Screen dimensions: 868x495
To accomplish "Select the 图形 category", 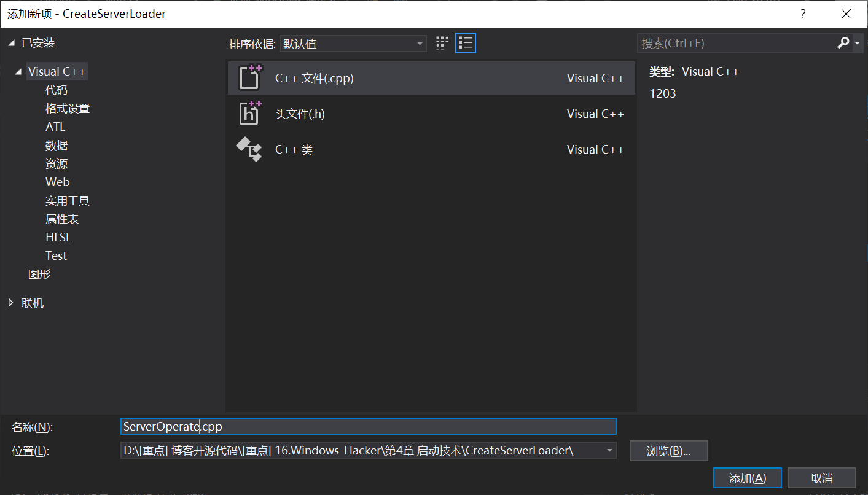I will click(39, 275).
